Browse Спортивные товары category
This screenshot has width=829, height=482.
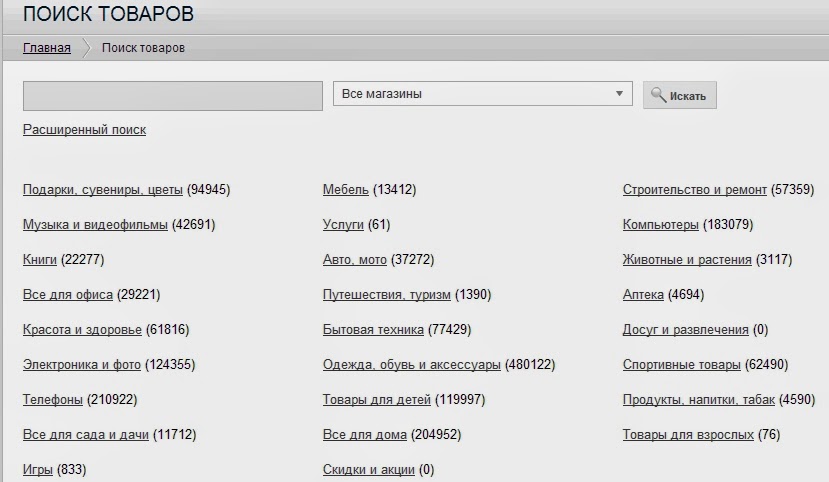point(681,365)
